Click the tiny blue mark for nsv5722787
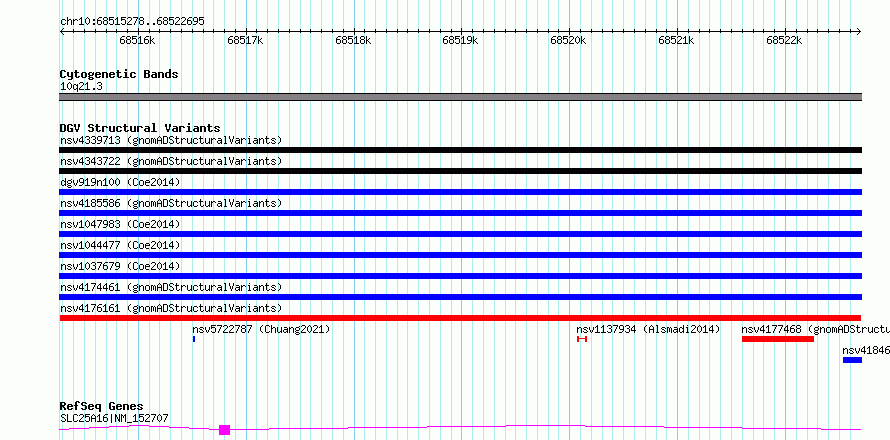The width and height of the screenshot is (890, 440). pos(194,339)
